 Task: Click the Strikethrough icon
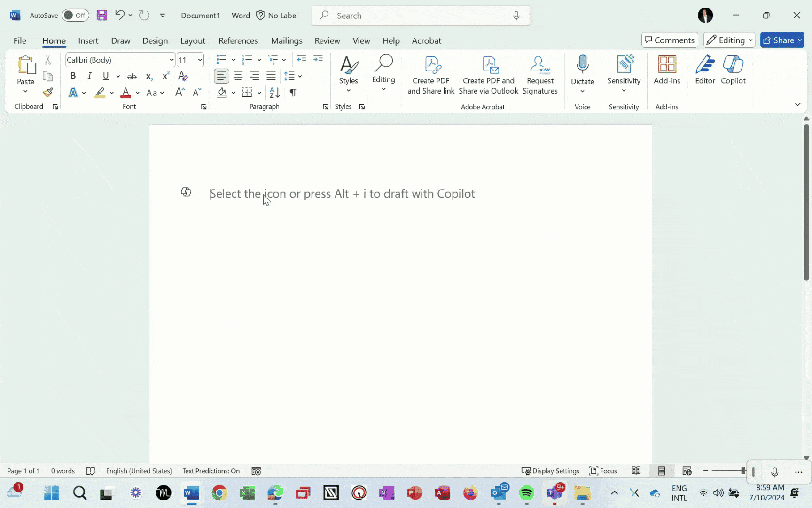point(132,76)
